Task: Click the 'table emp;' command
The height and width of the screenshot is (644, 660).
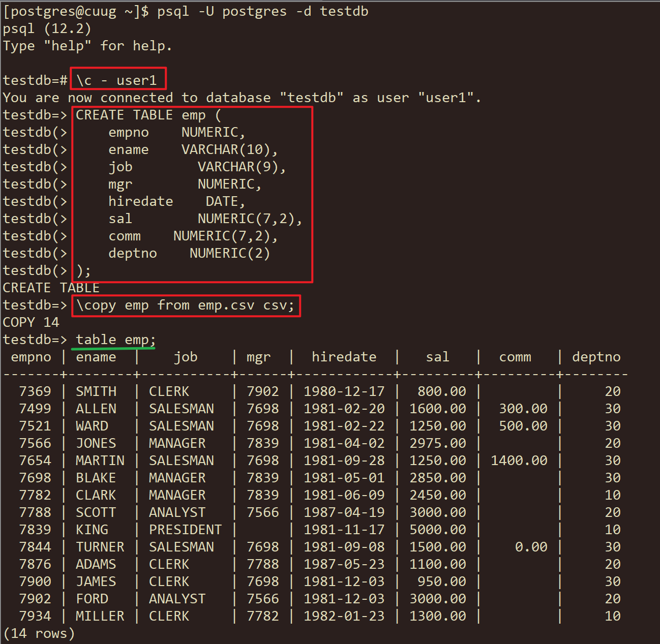Action: point(116,340)
